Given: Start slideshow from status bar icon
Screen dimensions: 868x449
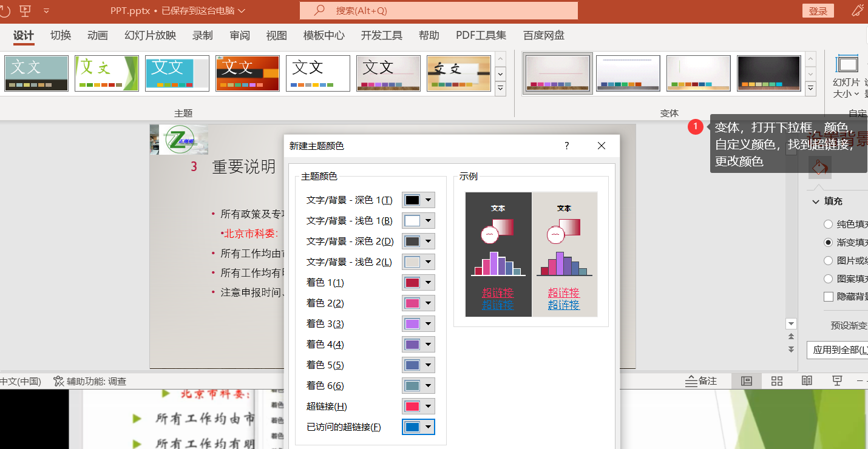Looking at the screenshot, I should click(837, 381).
